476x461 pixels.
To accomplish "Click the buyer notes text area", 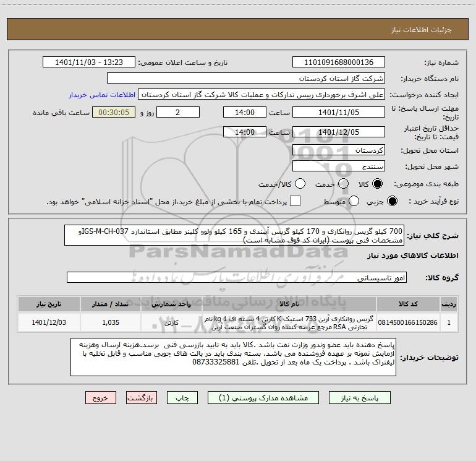I will tap(233, 357).
